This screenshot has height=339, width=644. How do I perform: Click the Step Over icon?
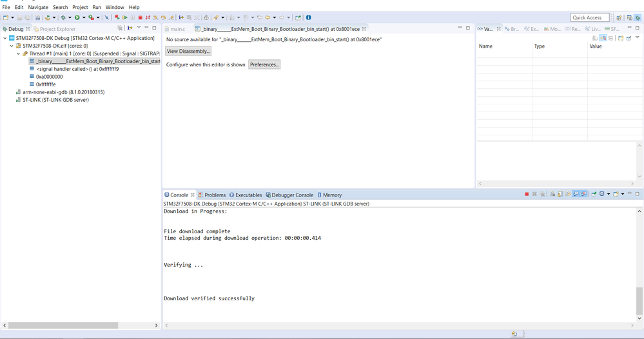164,17
